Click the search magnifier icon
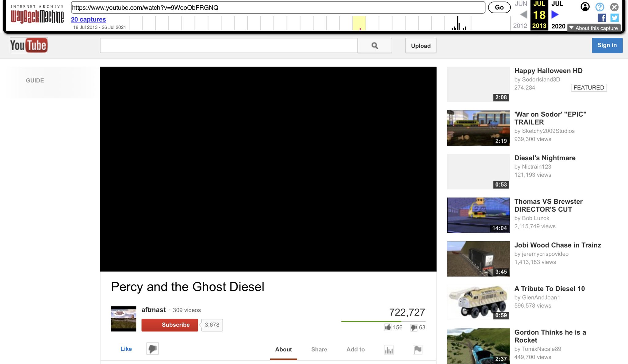 coord(375,45)
